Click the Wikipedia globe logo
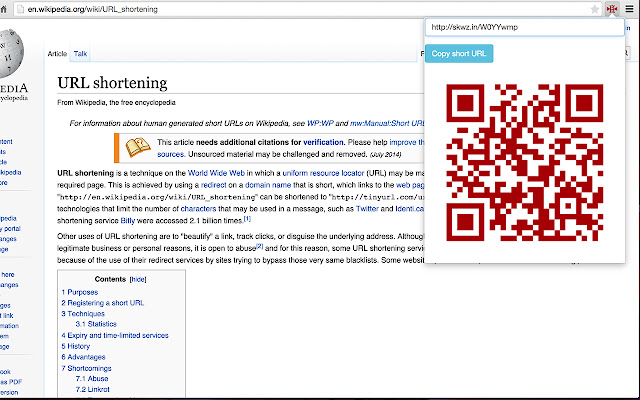The width and height of the screenshot is (640, 400). point(11,53)
